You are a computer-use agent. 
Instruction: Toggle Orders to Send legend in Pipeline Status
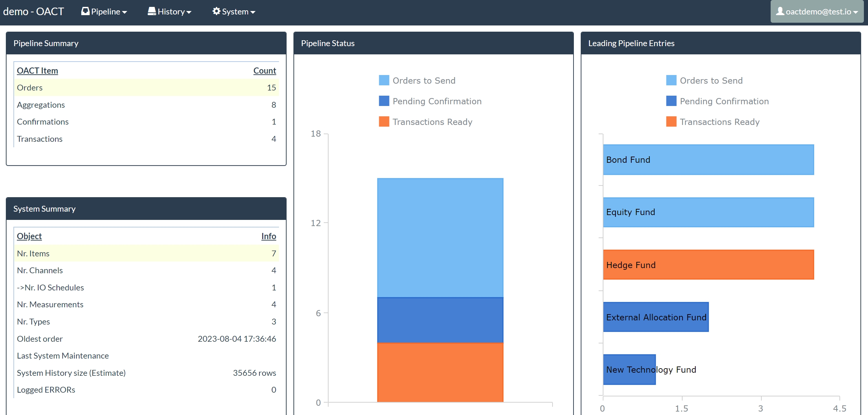click(424, 81)
